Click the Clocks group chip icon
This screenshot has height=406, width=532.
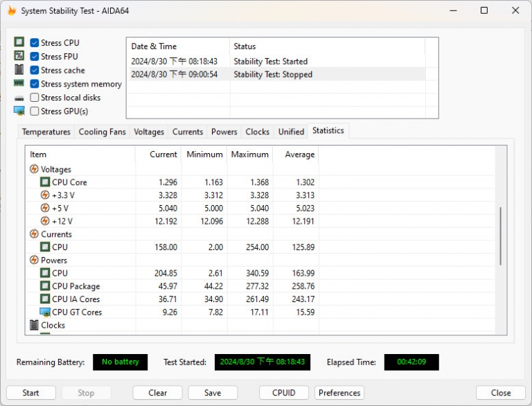point(34,325)
